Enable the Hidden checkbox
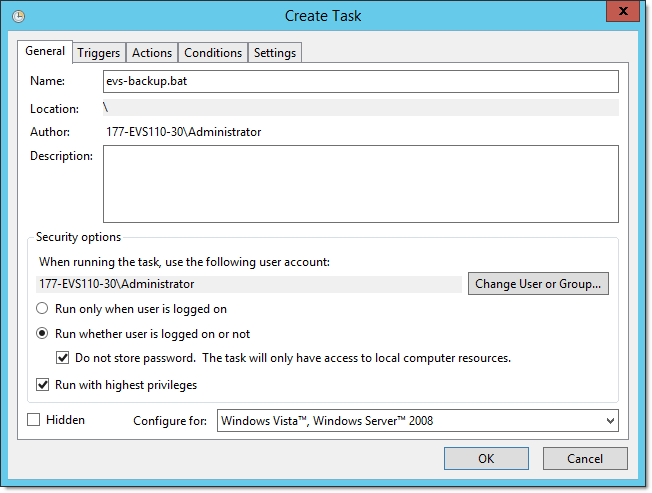The width and height of the screenshot is (652, 493). 34,420
